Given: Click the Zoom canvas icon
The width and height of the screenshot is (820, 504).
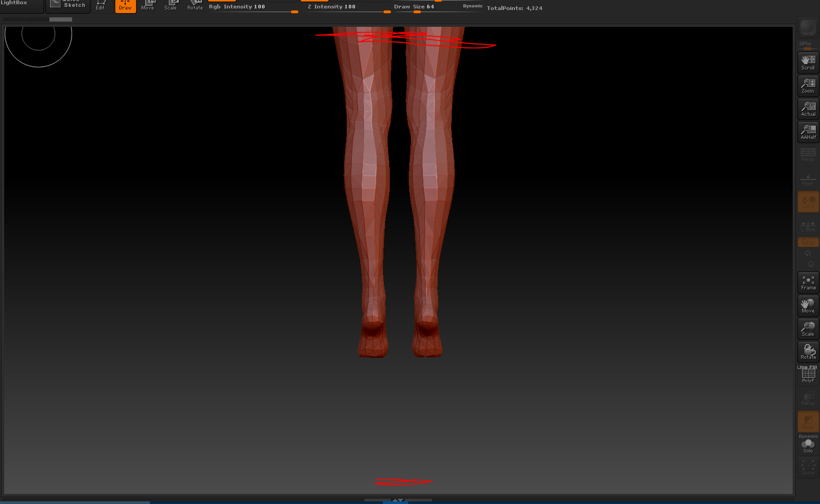Looking at the screenshot, I should (808, 86).
